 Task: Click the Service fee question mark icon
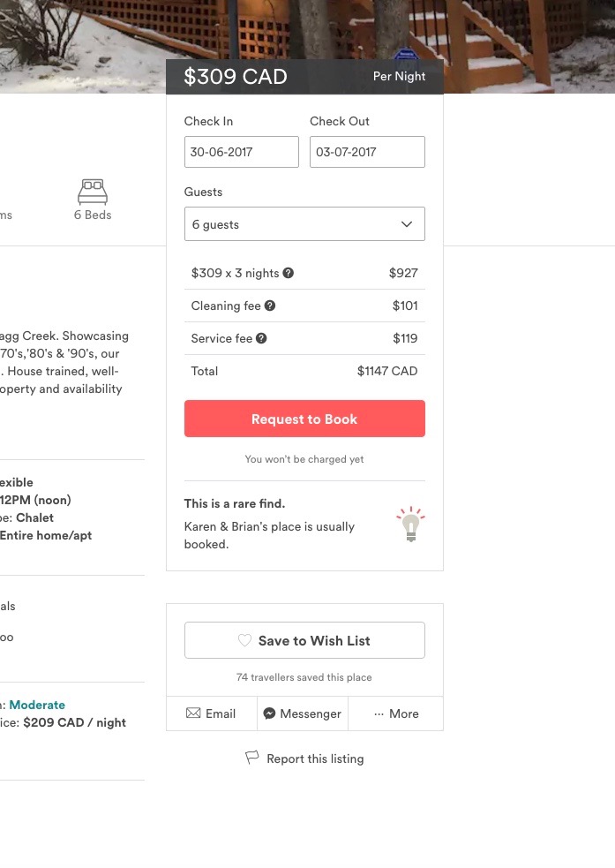[x=261, y=338]
